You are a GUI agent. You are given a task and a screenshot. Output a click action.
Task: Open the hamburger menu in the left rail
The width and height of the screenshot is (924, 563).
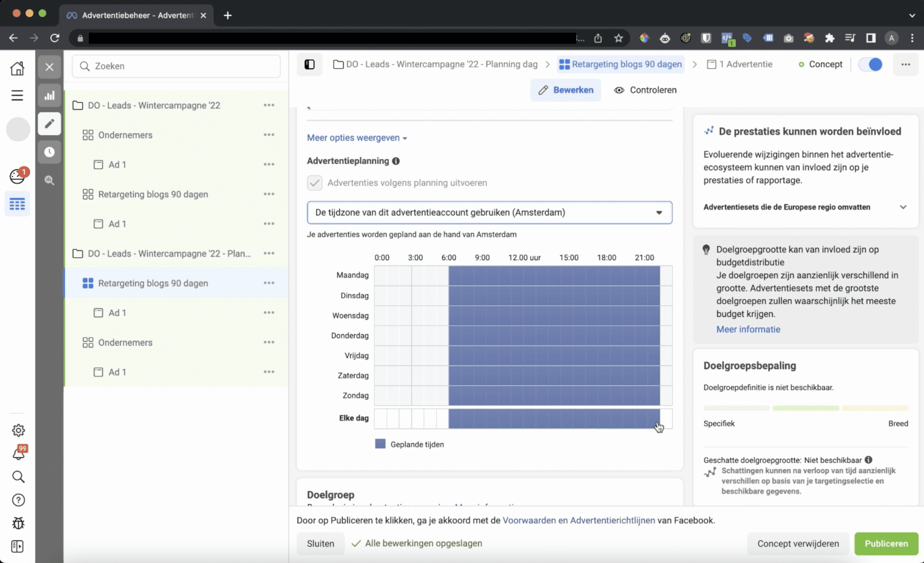17,95
